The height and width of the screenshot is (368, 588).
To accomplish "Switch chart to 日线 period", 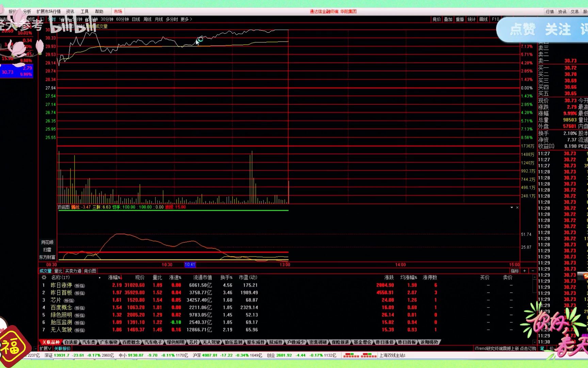I will pos(136,19).
